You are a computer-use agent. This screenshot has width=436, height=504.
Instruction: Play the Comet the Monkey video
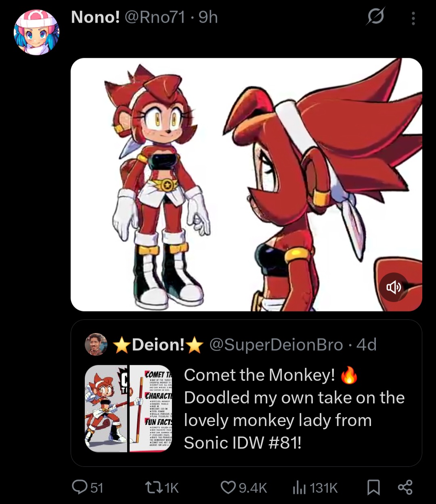point(246,185)
